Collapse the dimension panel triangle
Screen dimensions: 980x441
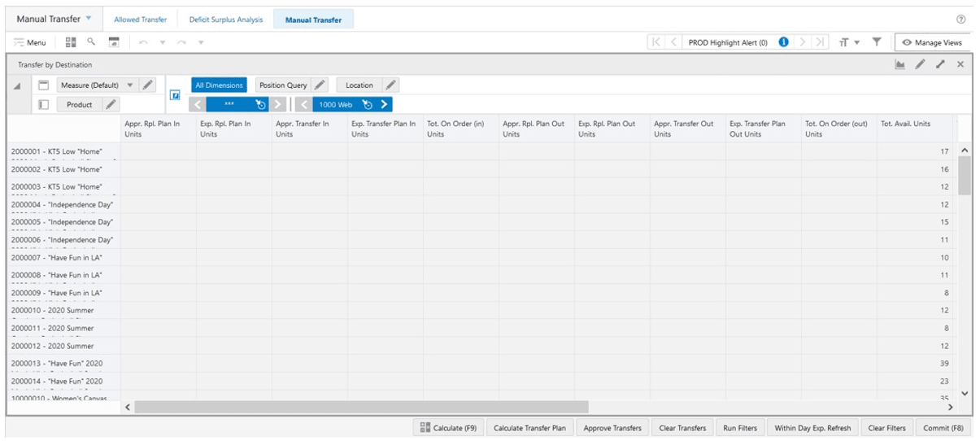(x=18, y=86)
